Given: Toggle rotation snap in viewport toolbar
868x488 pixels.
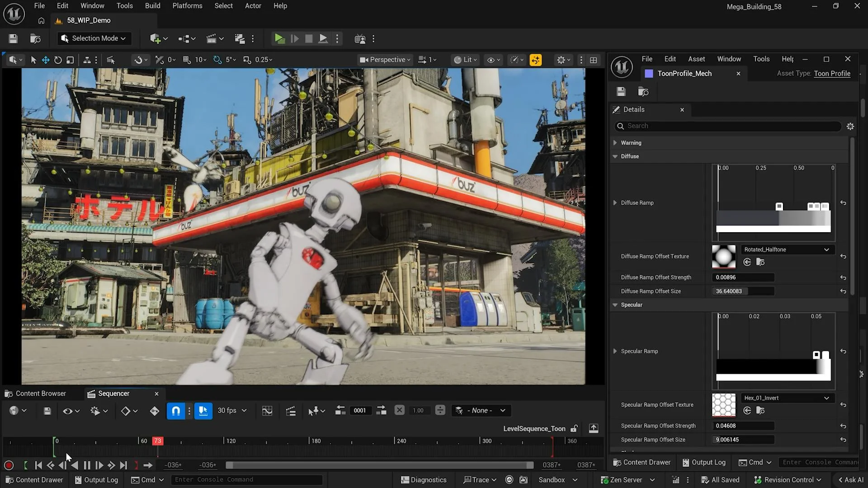Looking at the screenshot, I should point(217,60).
